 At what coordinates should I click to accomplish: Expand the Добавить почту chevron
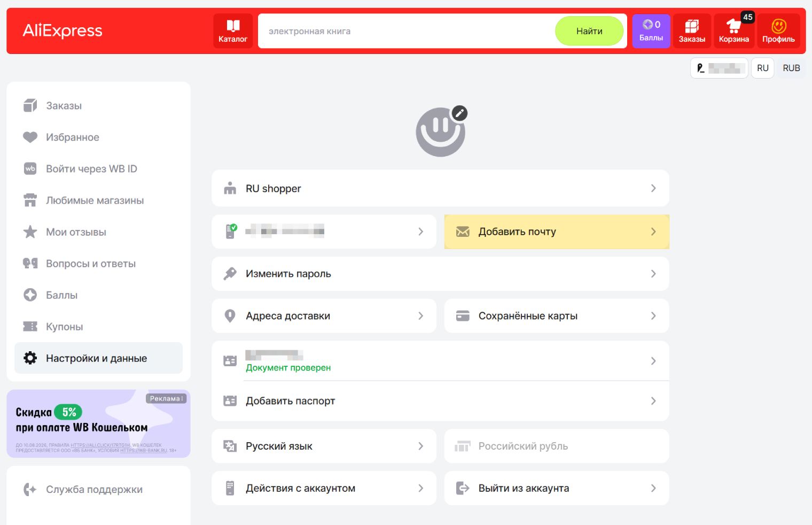click(653, 231)
